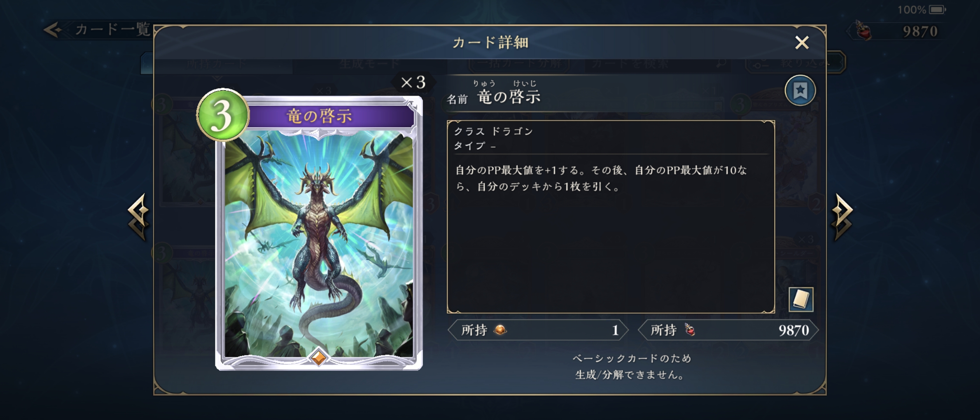Image resolution: width=980 pixels, height=420 pixels.
Task: Close the カード詳細 dialog with the X
Action: pyautogui.click(x=802, y=42)
